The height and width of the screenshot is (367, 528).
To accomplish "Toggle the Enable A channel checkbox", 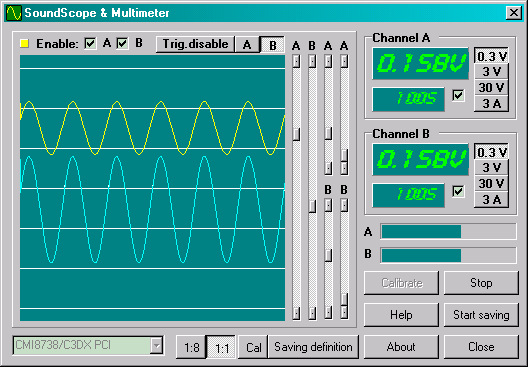I will [90, 43].
